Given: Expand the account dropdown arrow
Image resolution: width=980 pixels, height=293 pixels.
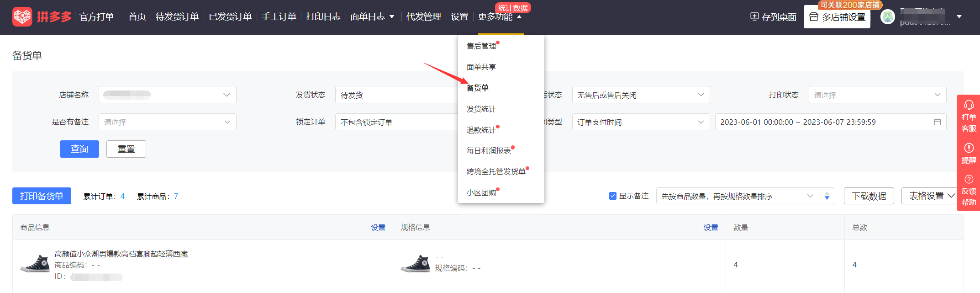Looking at the screenshot, I should (x=959, y=17).
